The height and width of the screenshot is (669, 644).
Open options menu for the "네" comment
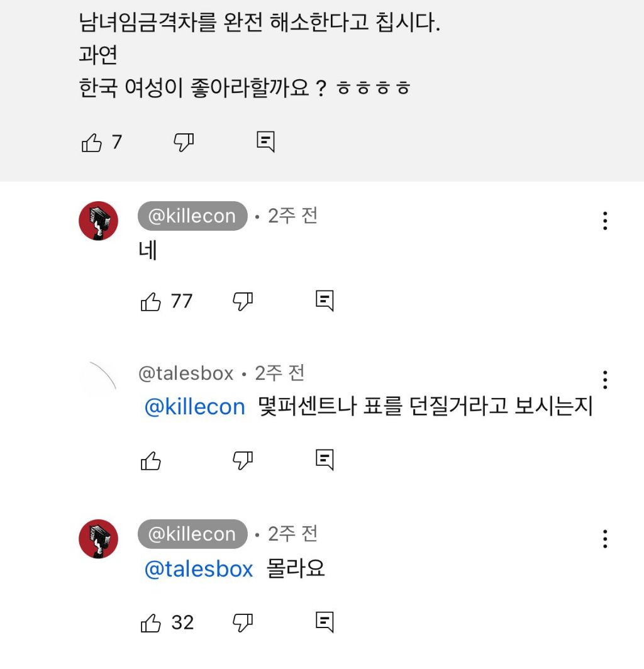604,221
